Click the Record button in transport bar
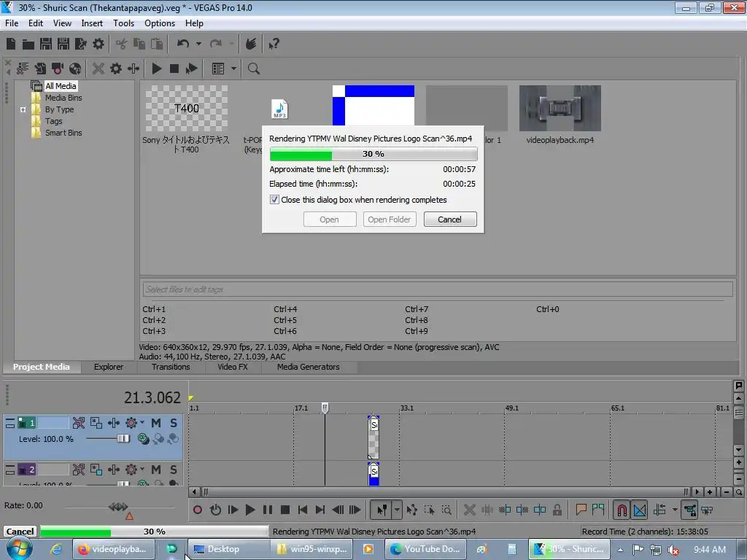This screenshot has width=747, height=560. [198, 510]
